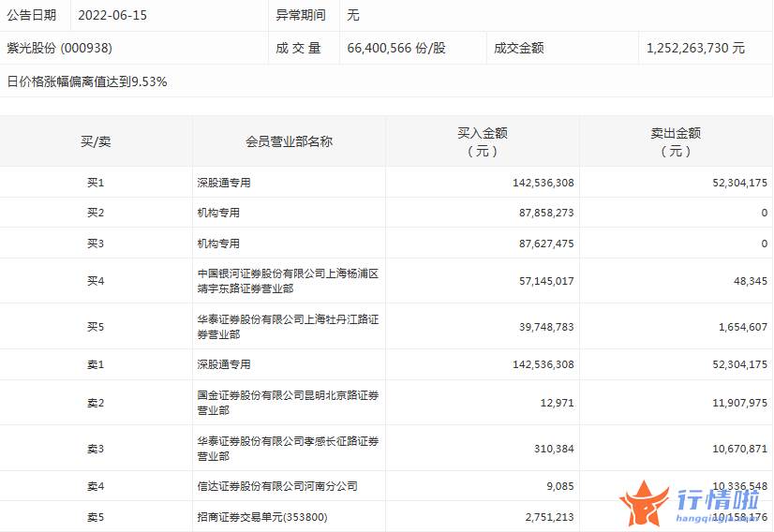Screen dimensions: 774x532
Task: Select buy amount 12,971
Action: tap(558, 403)
